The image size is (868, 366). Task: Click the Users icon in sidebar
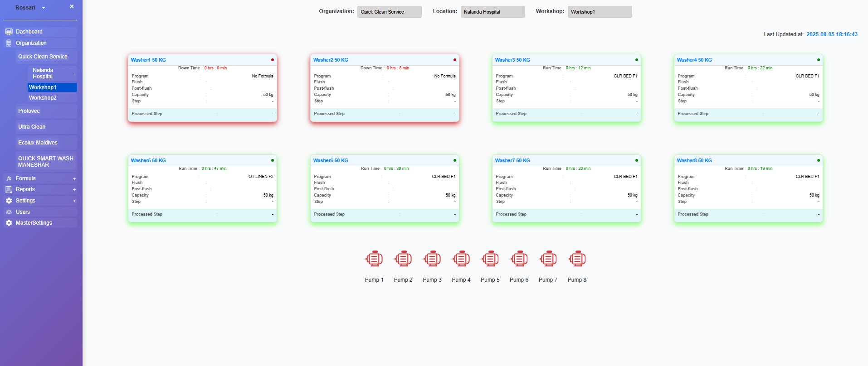9,212
